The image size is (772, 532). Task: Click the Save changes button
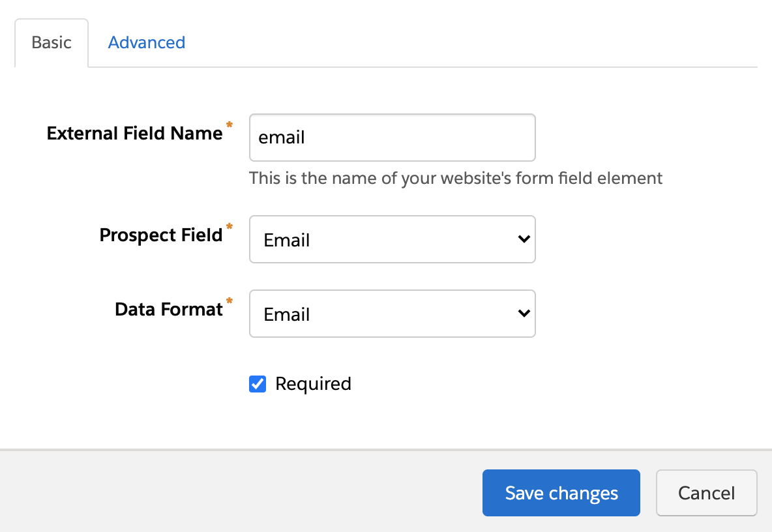pos(561,493)
